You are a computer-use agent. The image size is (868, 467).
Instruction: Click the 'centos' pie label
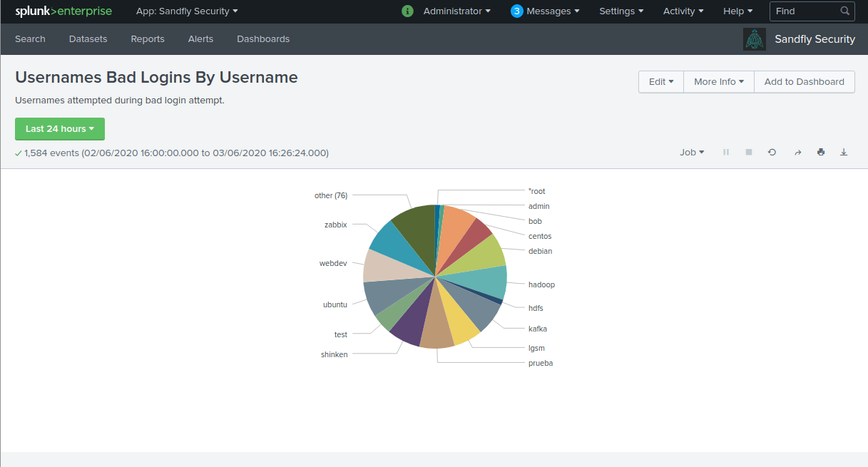[x=540, y=236]
